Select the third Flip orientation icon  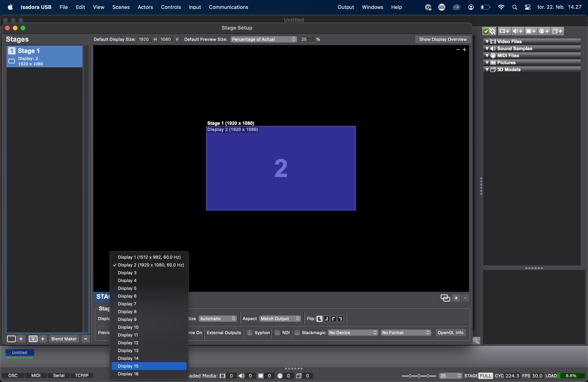coord(333,319)
